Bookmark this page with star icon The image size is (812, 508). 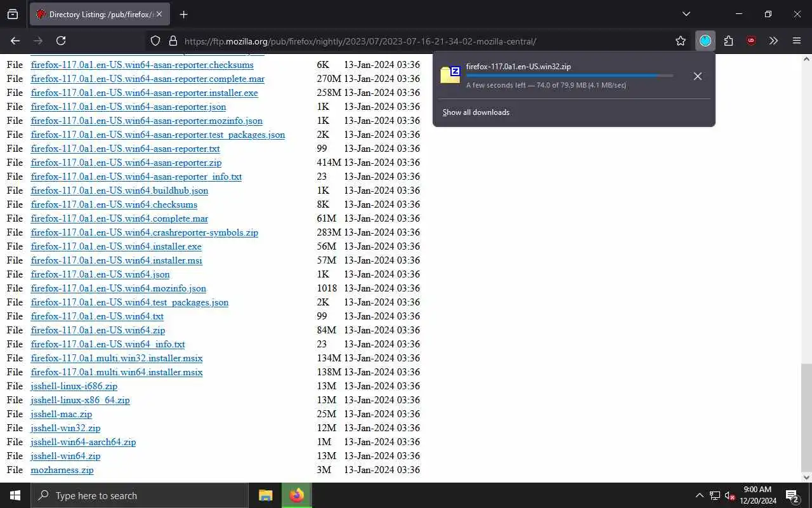[681, 41]
